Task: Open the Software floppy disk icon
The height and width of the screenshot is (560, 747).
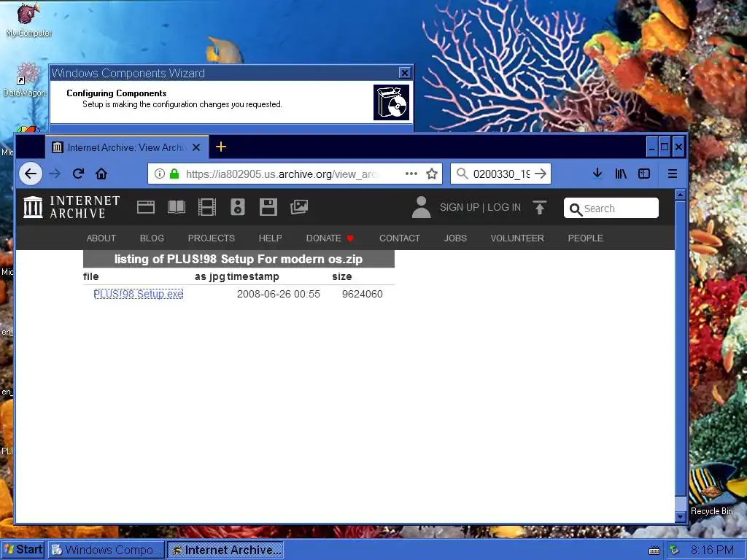Action: pos(268,207)
